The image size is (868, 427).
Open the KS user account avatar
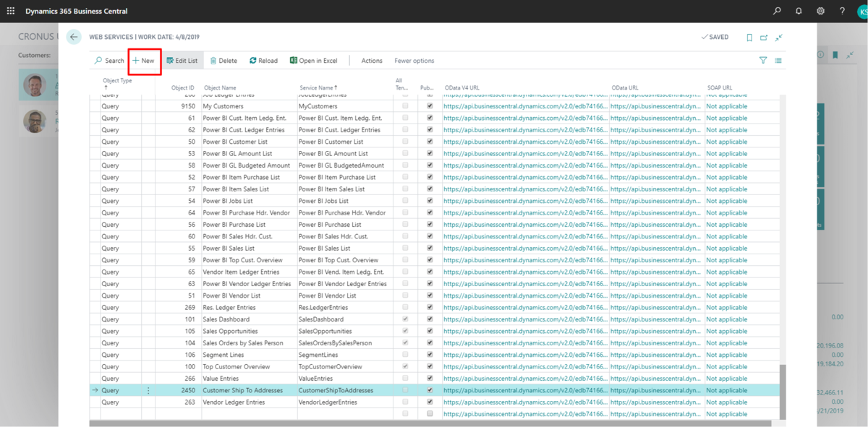862,11
